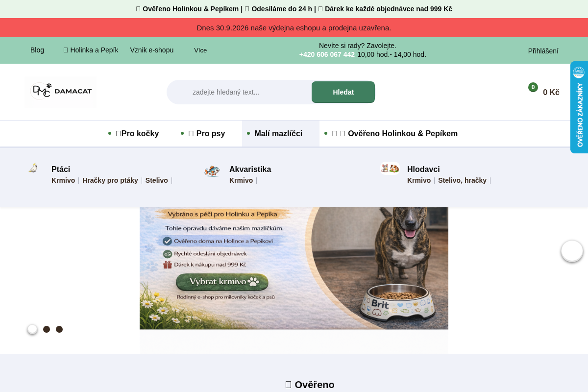Click the Vybrat krmivo banner button

[x=222, y=282]
